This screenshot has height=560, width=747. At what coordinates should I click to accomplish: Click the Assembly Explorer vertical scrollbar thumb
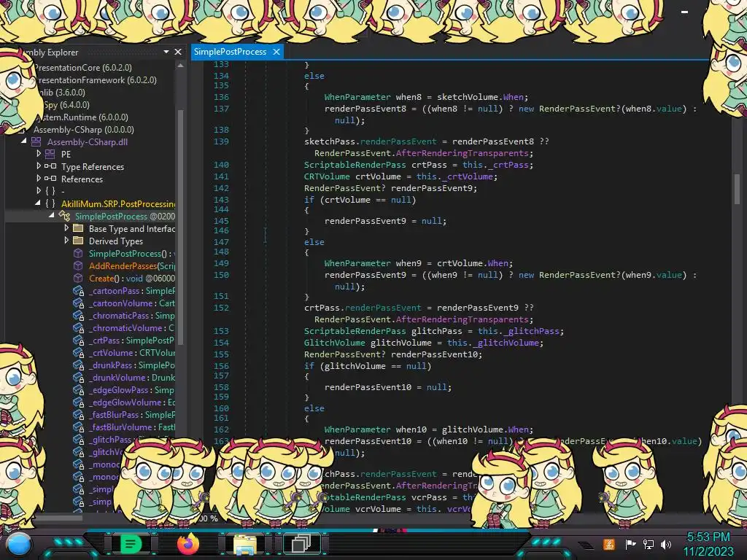pos(181,226)
